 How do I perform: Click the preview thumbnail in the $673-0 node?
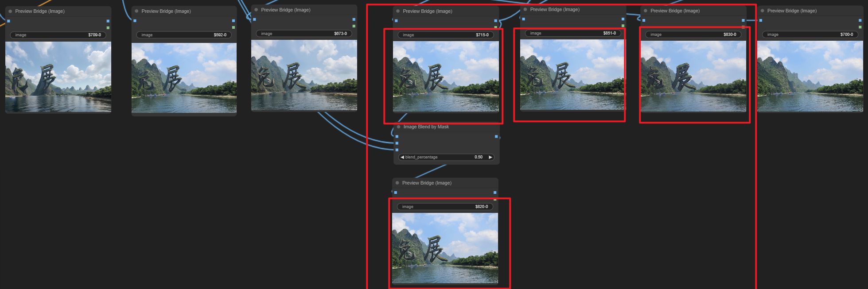(304, 75)
